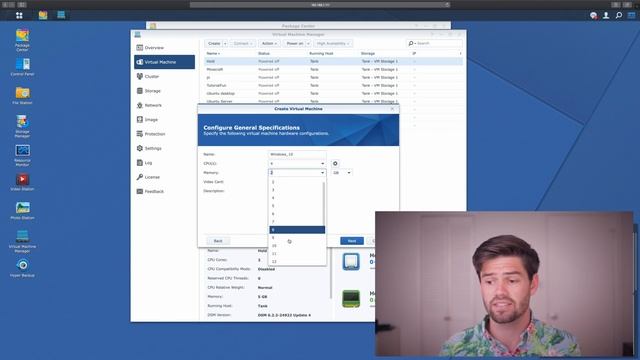The height and width of the screenshot is (360, 640).
Task: Open Storage Manager desktop icon
Action: (22, 127)
